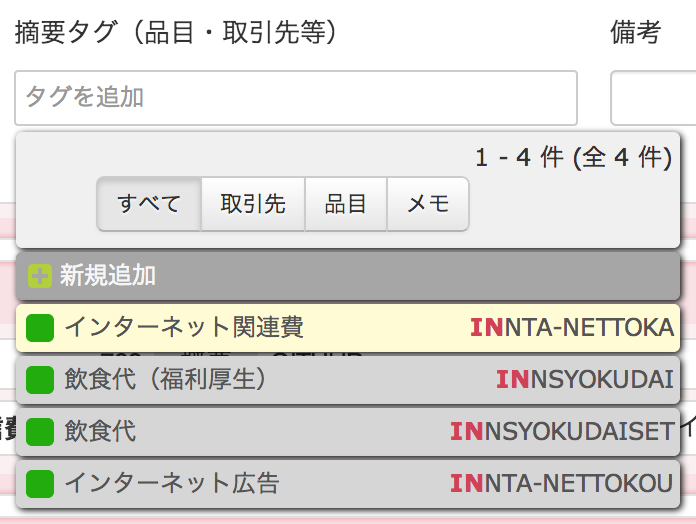Click the INNSYOKUDAISET shortcut code
This screenshot has height=524, width=696.
tap(562, 432)
